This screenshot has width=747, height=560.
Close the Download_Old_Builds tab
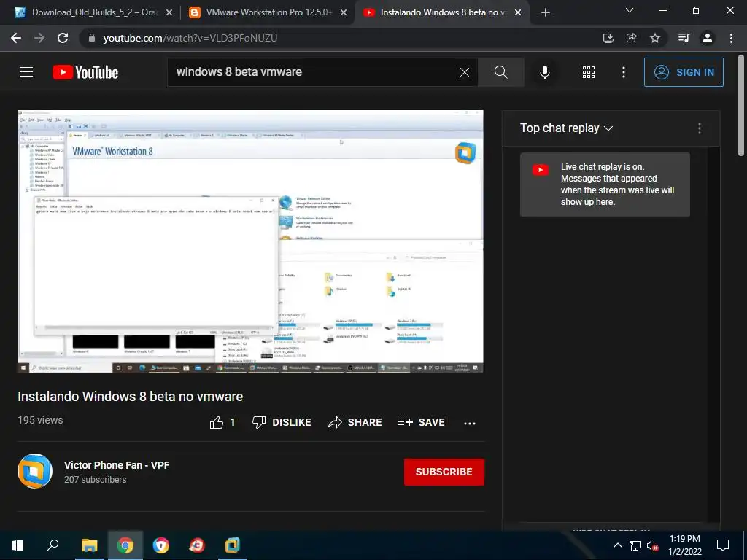click(x=169, y=12)
